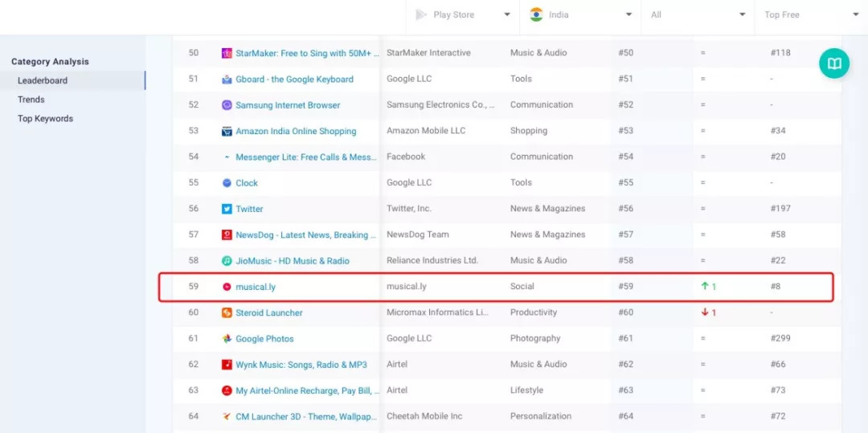Click the Lifestyle category cell
This screenshot has height=433, width=868.
pyautogui.click(x=527, y=390)
